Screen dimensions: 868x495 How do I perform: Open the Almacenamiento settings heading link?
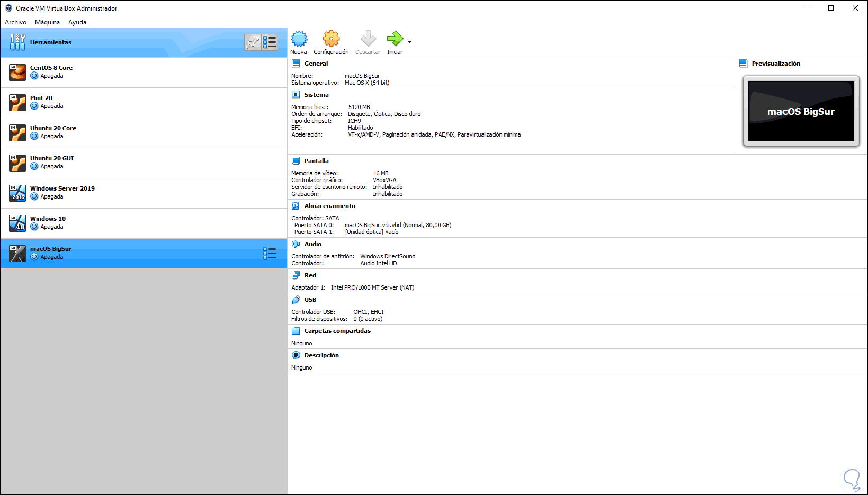pos(330,206)
